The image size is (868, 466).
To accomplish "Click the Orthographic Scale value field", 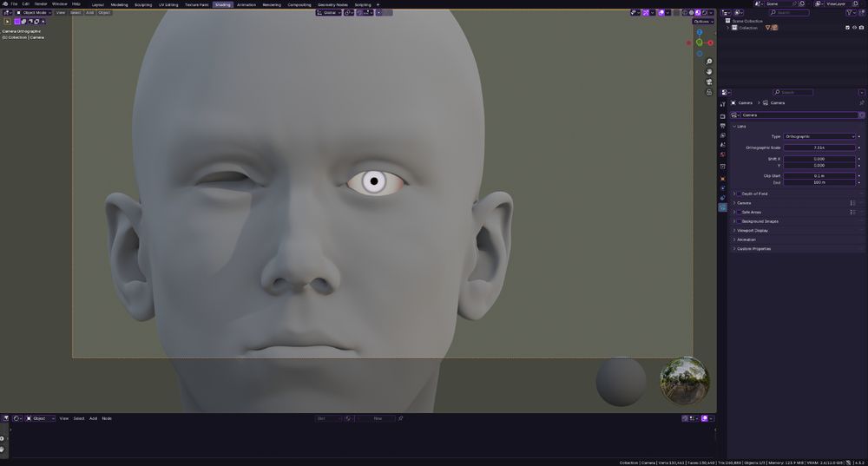I will tap(820, 148).
